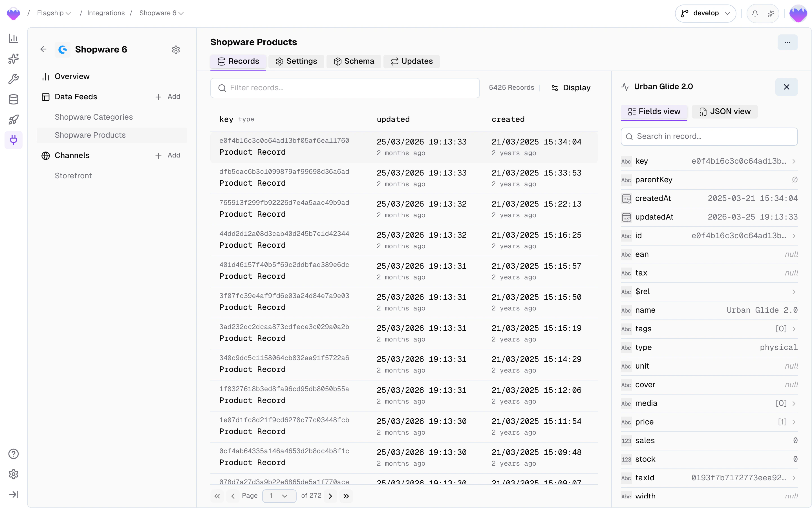
Task: Expand the media field array
Action: (x=794, y=404)
